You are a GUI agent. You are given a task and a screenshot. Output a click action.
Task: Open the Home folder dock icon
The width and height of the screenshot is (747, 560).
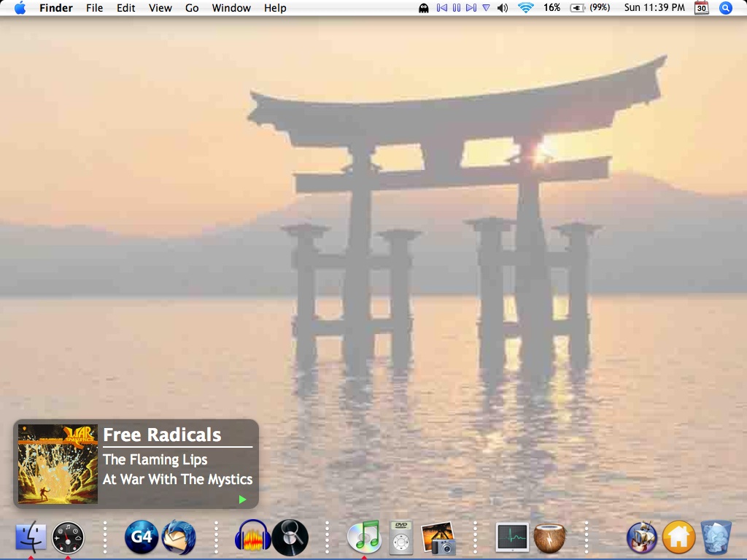[678, 537]
